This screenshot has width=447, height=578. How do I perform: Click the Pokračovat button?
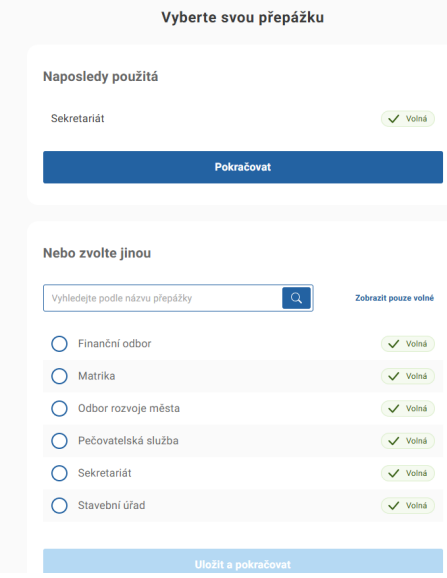(x=243, y=167)
